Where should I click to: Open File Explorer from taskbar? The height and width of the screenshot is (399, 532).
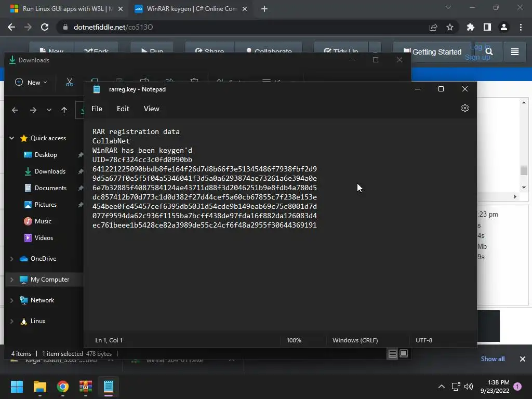pos(39,387)
